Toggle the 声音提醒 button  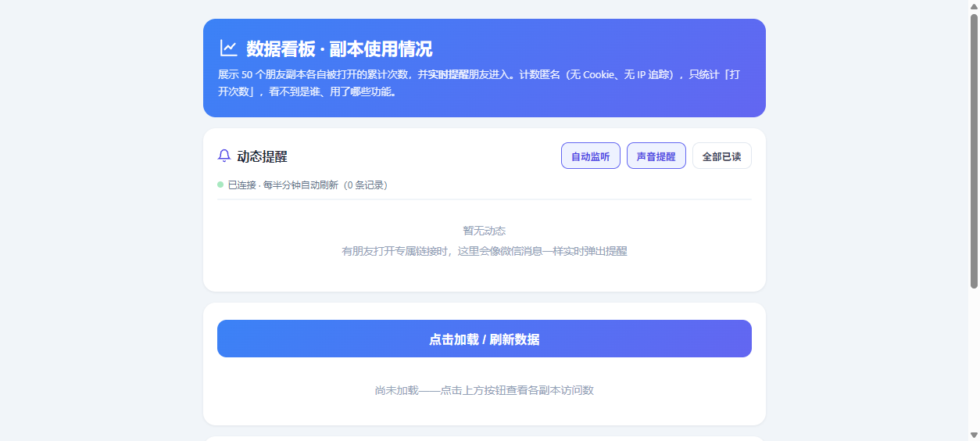coord(656,156)
